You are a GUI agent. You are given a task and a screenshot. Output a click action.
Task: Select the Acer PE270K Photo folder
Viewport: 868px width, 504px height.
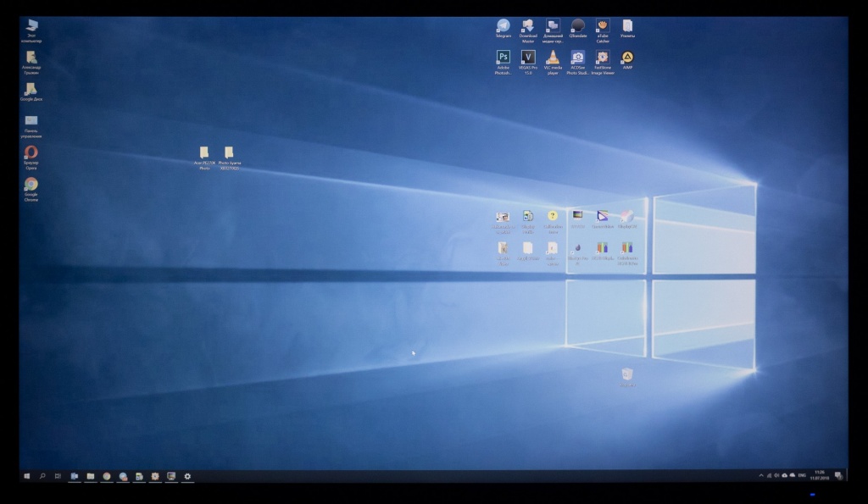pyautogui.click(x=204, y=153)
